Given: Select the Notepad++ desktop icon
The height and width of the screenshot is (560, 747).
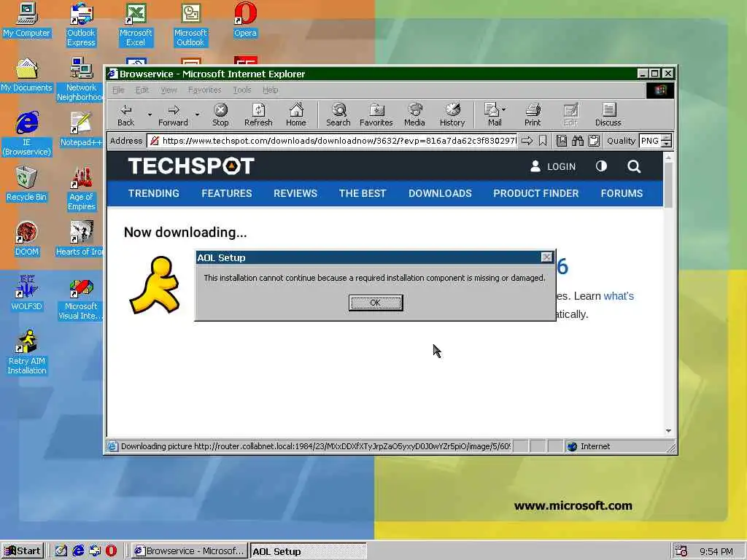Looking at the screenshot, I should coord(81,130).
